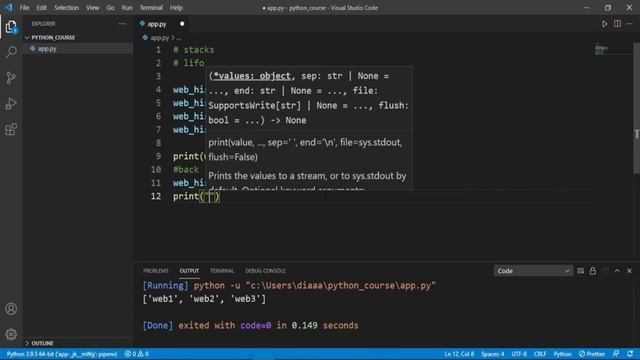Click the VS Code logo icon
The image size is (640, 360).
click(9, 8)
